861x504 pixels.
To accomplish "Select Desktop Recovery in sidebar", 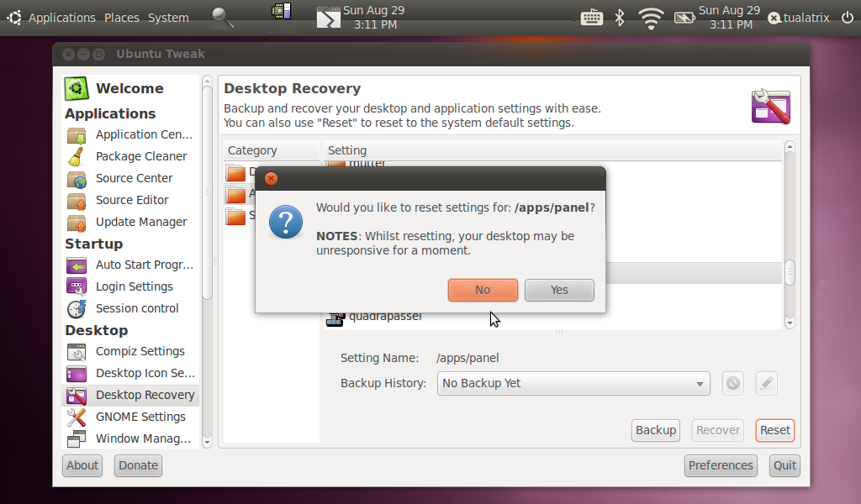I will [130, 395].
